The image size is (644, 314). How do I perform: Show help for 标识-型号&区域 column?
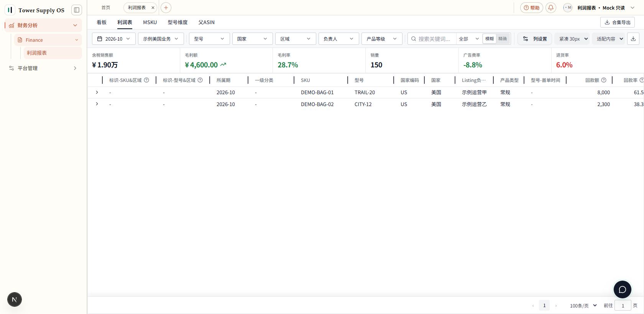pyautogui.click(x=200, y=80)
